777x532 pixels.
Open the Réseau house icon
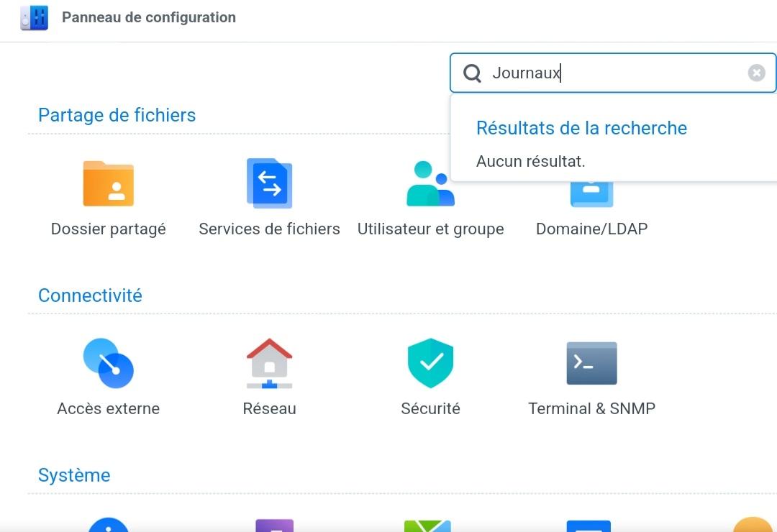click(x=269, y=363)
